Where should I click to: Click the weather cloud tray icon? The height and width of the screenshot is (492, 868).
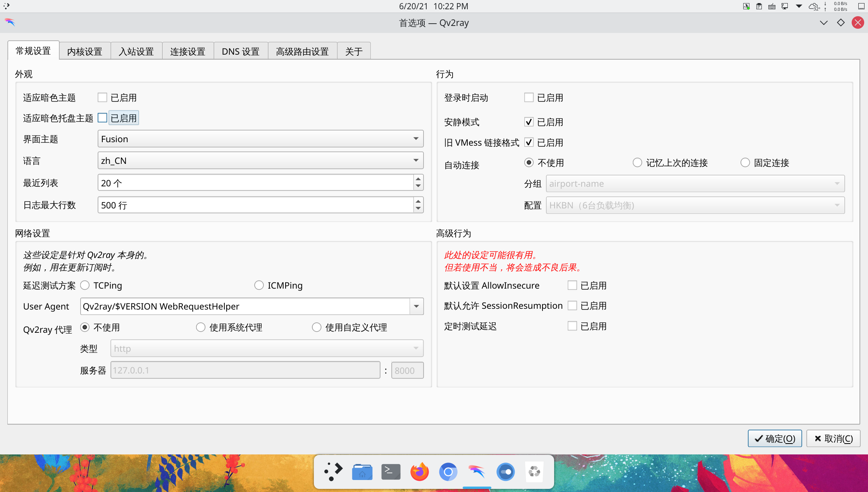(x=813, y=6)
